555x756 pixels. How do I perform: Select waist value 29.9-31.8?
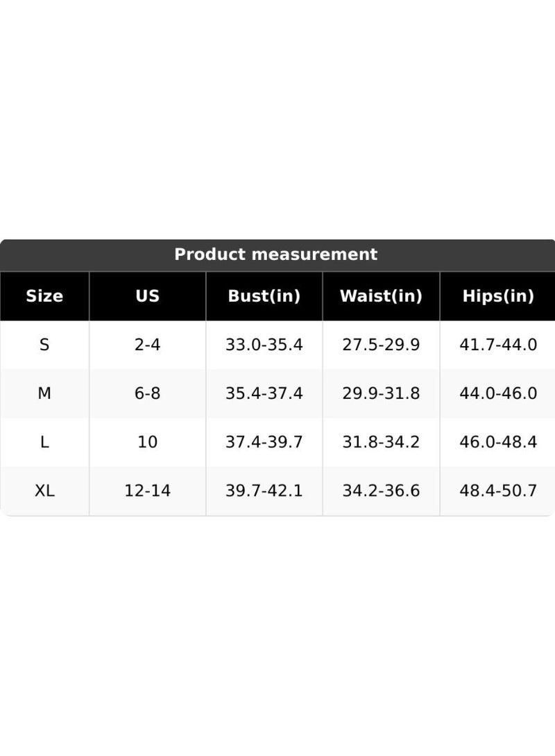coord(381,393)
